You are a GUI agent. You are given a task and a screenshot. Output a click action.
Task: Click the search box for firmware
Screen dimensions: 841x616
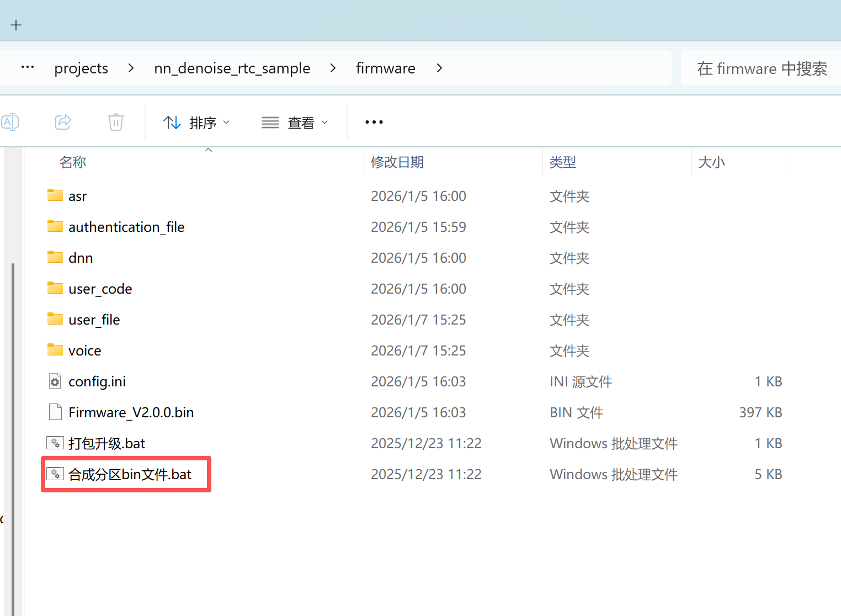pos(762,68)
